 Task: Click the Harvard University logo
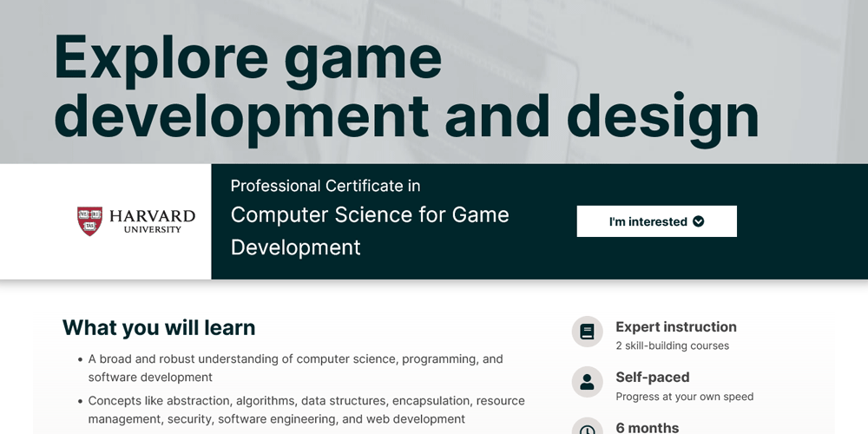coord(136,221)
